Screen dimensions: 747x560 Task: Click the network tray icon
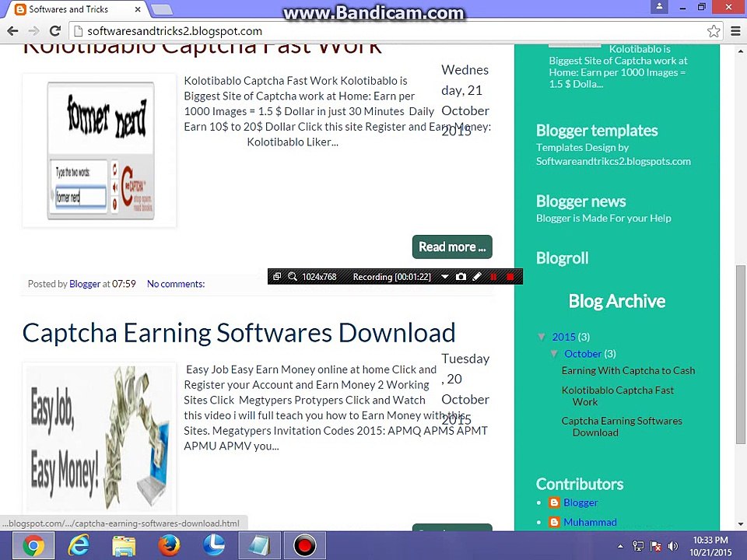tap(638, 546)
